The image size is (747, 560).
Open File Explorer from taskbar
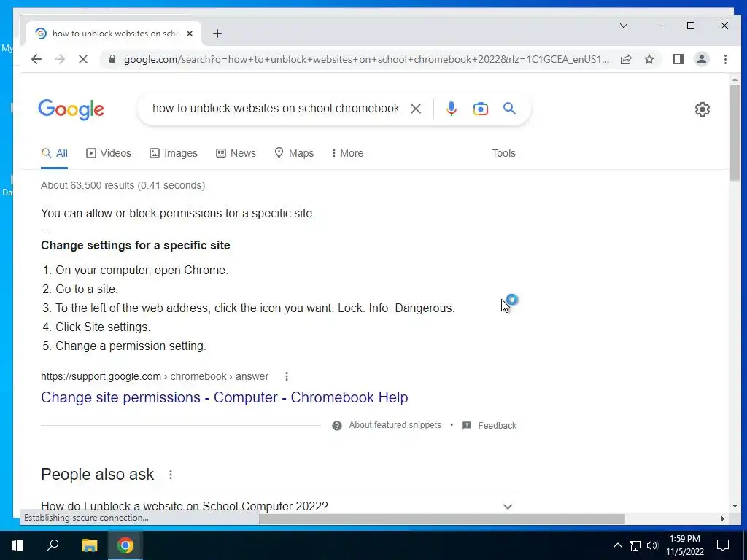pos(89,545)
